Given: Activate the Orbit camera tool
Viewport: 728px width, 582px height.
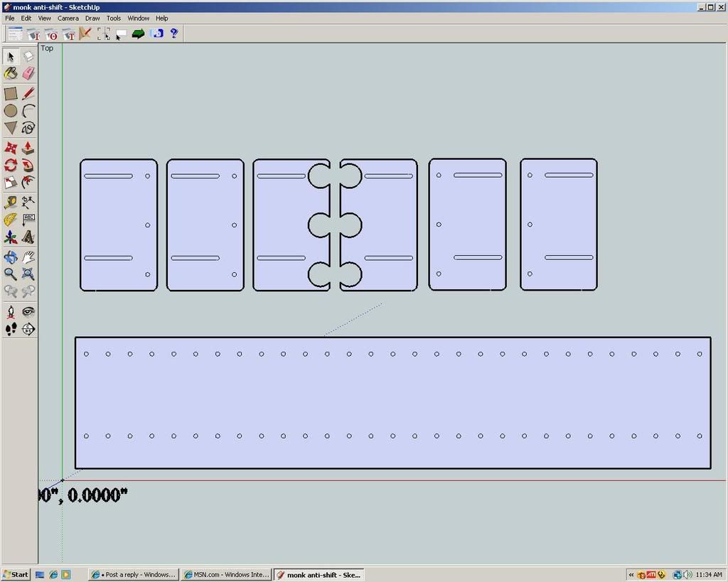Looking at the screenshot, I should [x=11, y=257].
